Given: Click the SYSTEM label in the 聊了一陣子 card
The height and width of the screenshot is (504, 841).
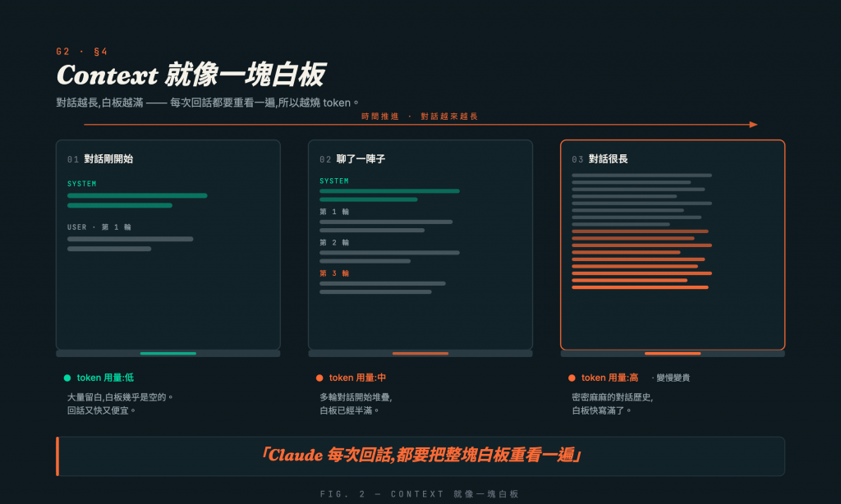Looking at the screenshot, I should click(334, 181).
